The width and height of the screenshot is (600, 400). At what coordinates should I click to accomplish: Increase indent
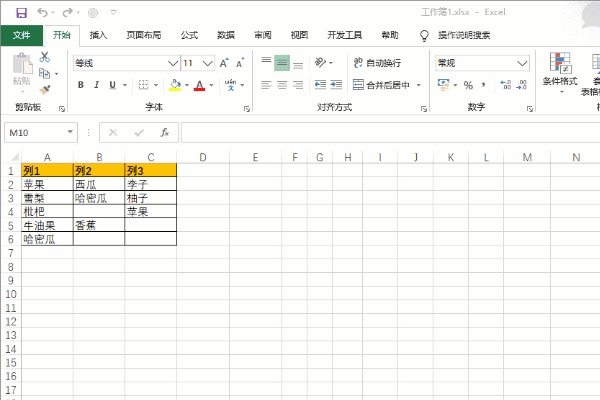336,85
